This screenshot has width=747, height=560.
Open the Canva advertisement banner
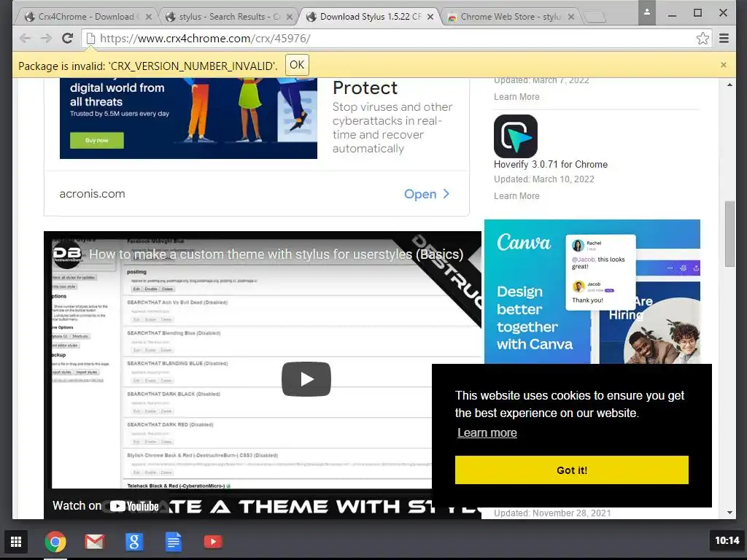point(592,292)
